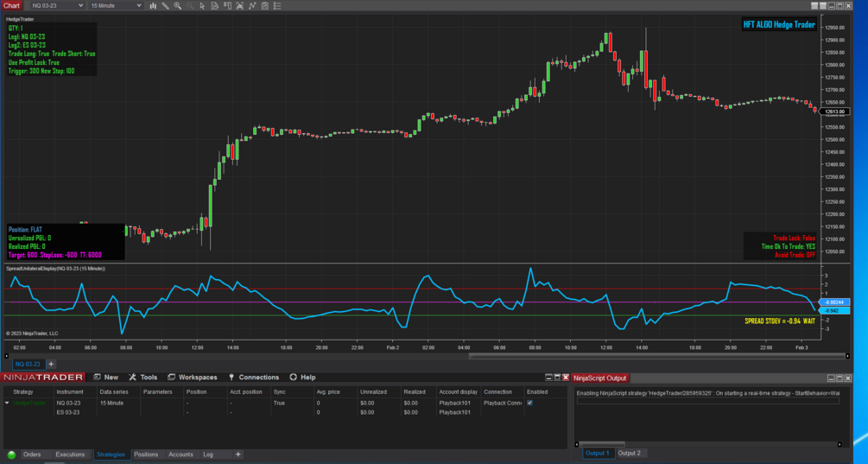Click the 12613.00 current price marker
Viewport: 868px width, 464px height.
click(x=835, y=111)
